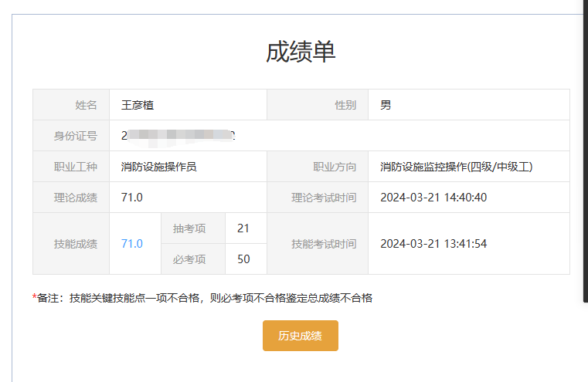Viewport: 588px width, 382px height.
Task: Click the 身份证号 label cell
Action: point(76,136)
